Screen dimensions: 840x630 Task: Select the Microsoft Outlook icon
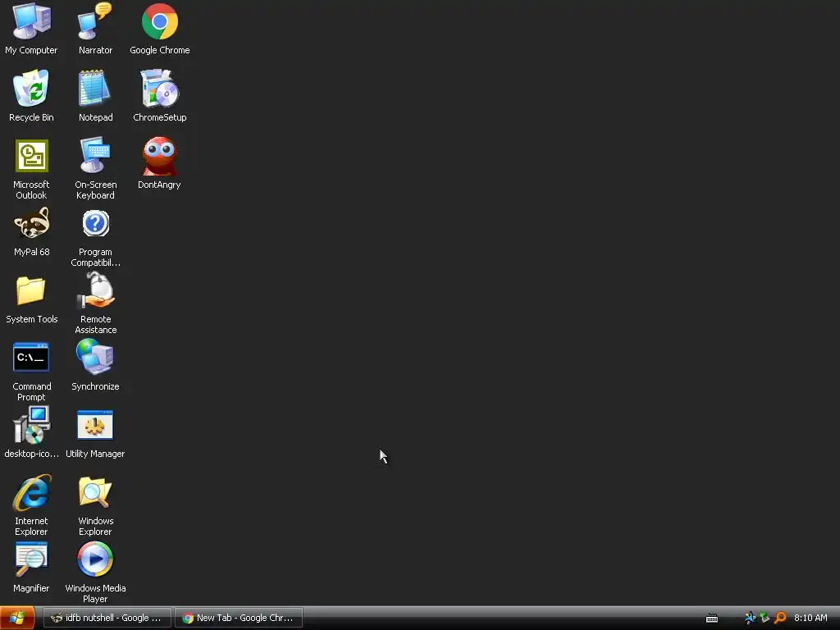(32, 156)
